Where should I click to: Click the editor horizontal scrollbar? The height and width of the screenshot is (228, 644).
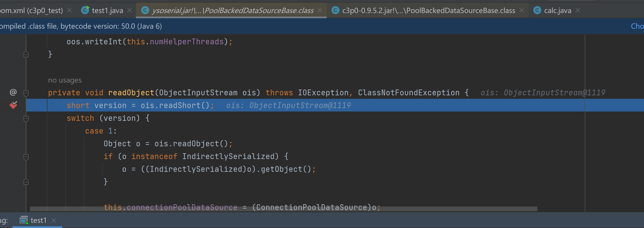coord(283,209)
